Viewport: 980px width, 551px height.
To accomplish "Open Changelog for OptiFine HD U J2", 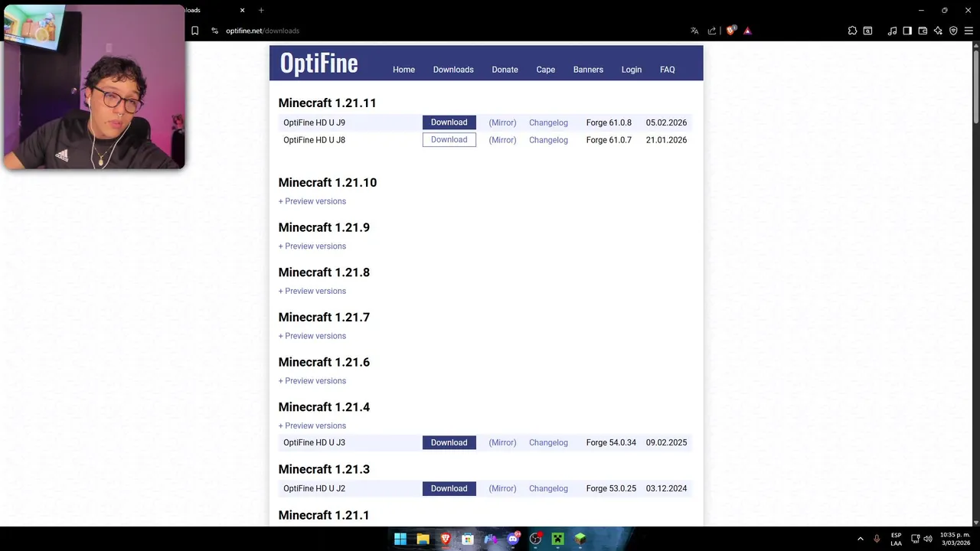I will pos(548,488).
